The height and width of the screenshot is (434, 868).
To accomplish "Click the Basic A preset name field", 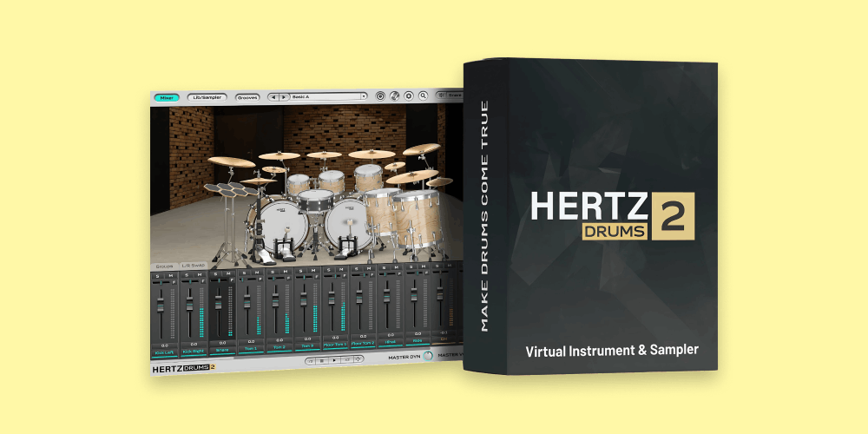I will [325, 96].
